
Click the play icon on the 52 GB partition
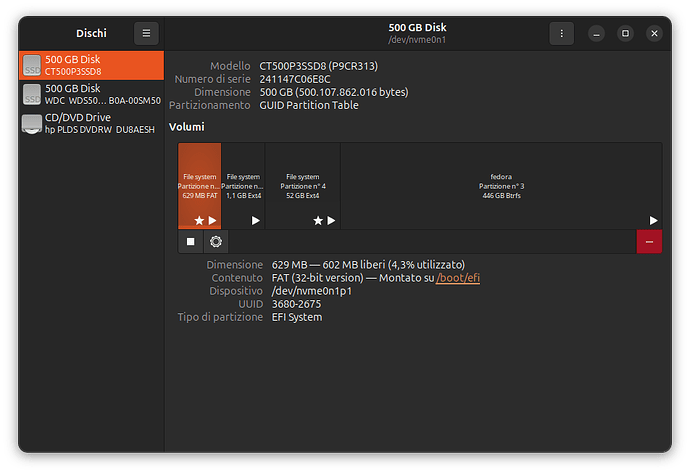point(331,220)
